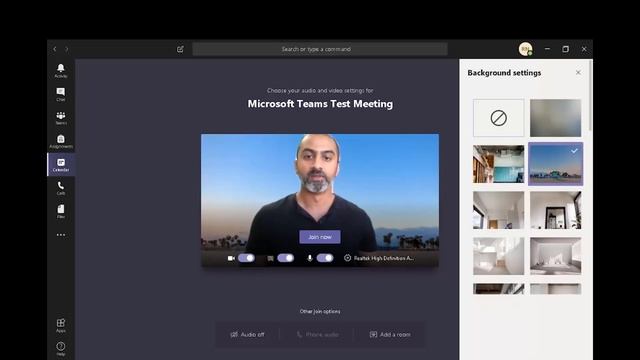640x360 pixels.
Task: Restore down the Teams window
Action: (565, 49)
